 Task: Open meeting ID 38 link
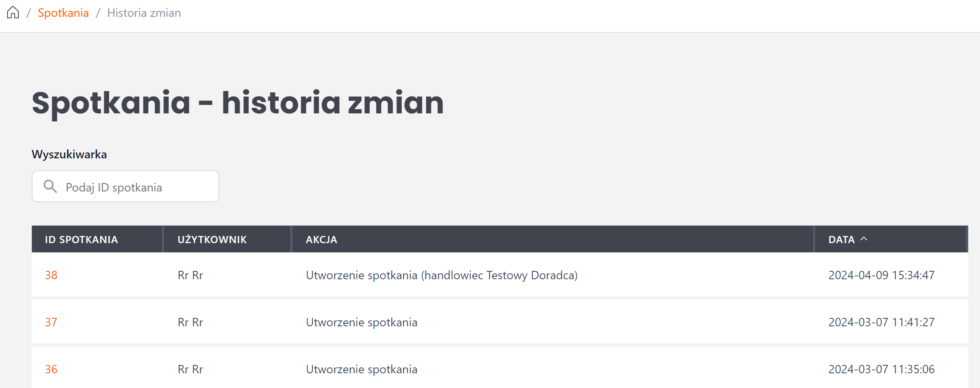(x=51, y=275)
